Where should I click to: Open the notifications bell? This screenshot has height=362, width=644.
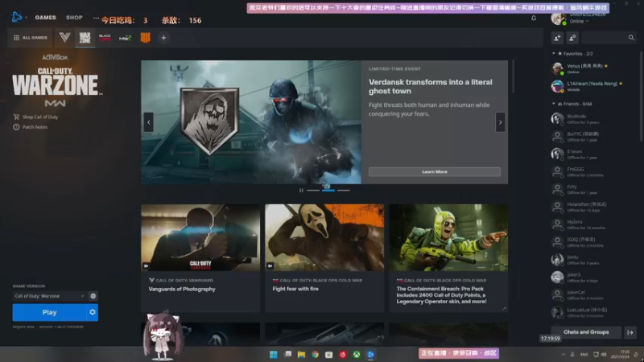point(534,18)
